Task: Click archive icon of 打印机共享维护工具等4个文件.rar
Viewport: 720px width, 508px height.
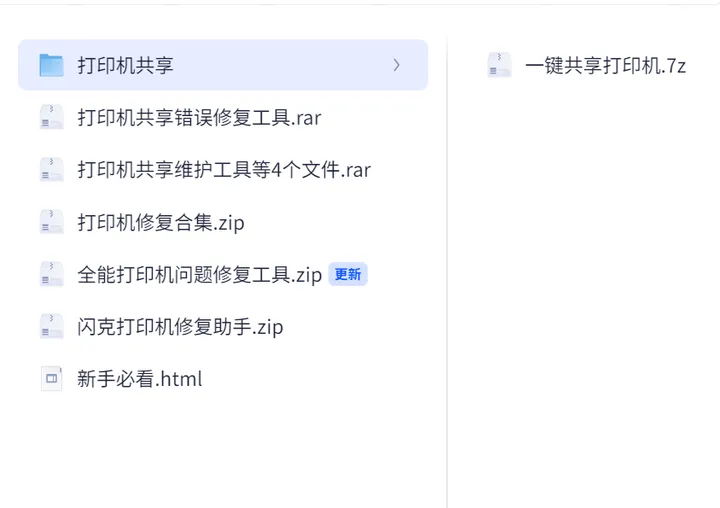Action: pyautogui.click(x=51, y=169)
